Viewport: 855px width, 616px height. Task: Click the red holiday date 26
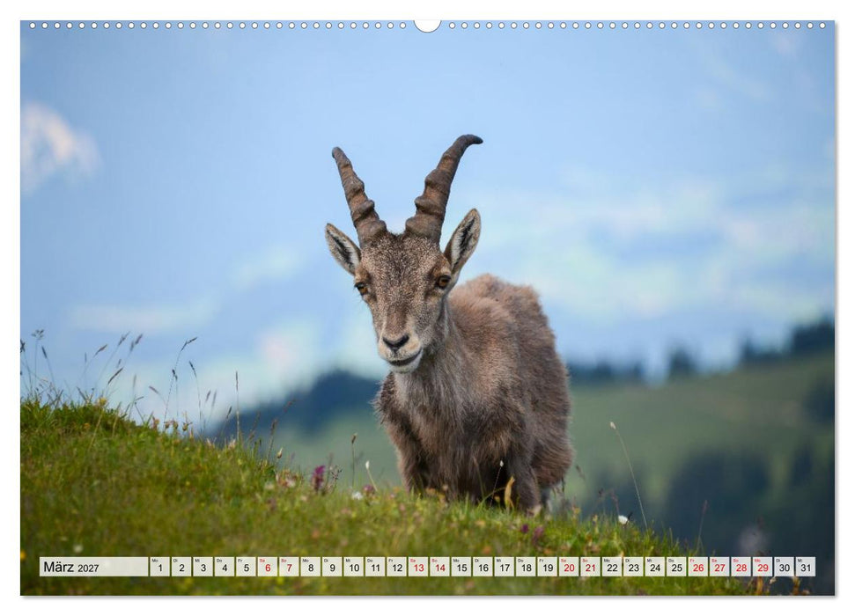tap(698, 567)
